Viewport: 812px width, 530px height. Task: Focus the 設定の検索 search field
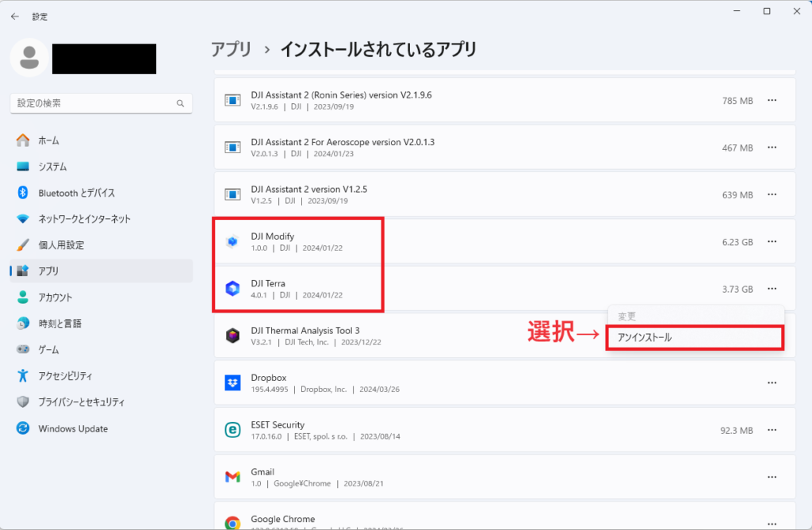click(x=101, y=104)
